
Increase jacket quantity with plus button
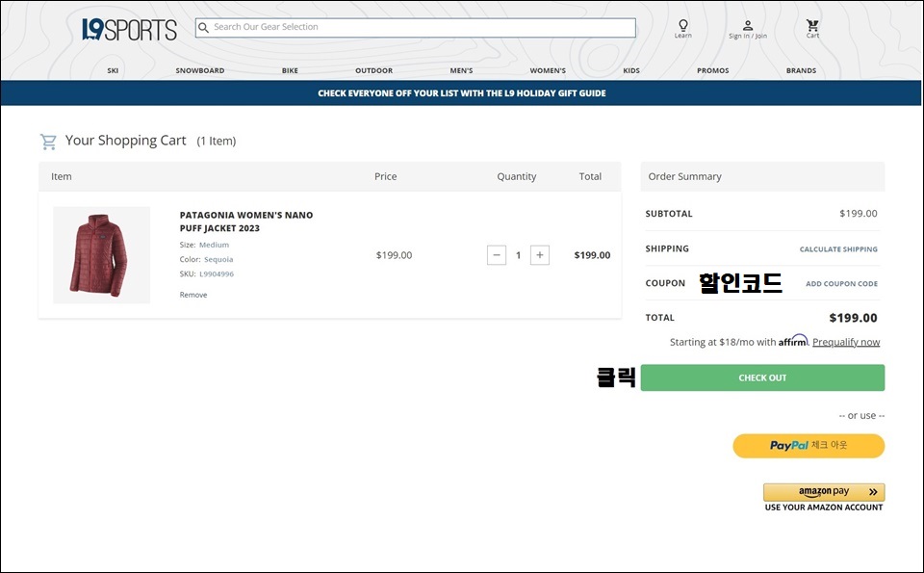[x=540, y=255]
